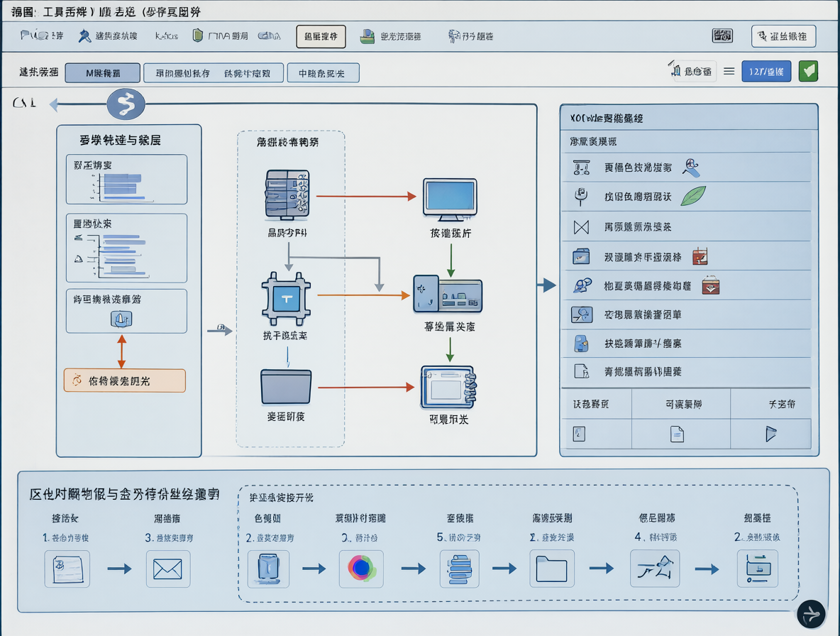840x636 pixels.
Task: Click the red briefcase icon in fifth row
Action: click(710, 285)
